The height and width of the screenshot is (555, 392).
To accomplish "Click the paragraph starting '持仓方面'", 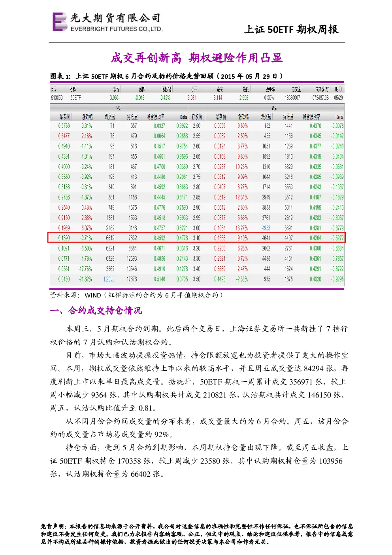I will 199,461.
